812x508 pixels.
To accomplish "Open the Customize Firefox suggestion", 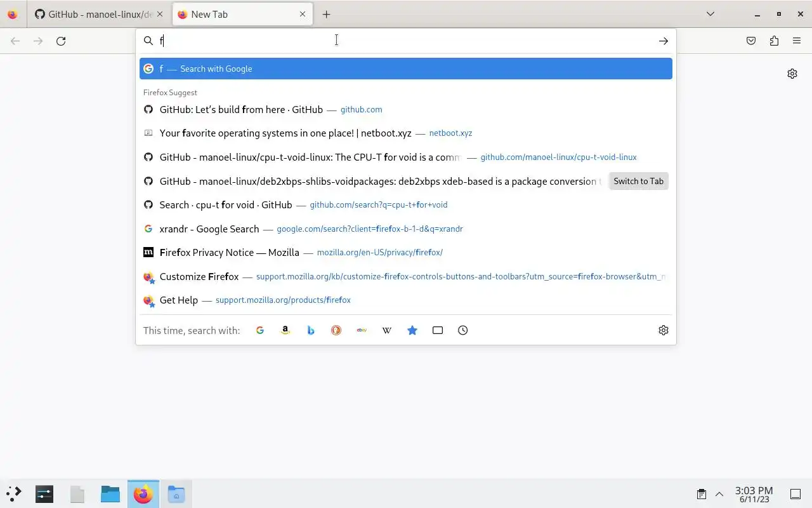I will (x=406, y=276).
